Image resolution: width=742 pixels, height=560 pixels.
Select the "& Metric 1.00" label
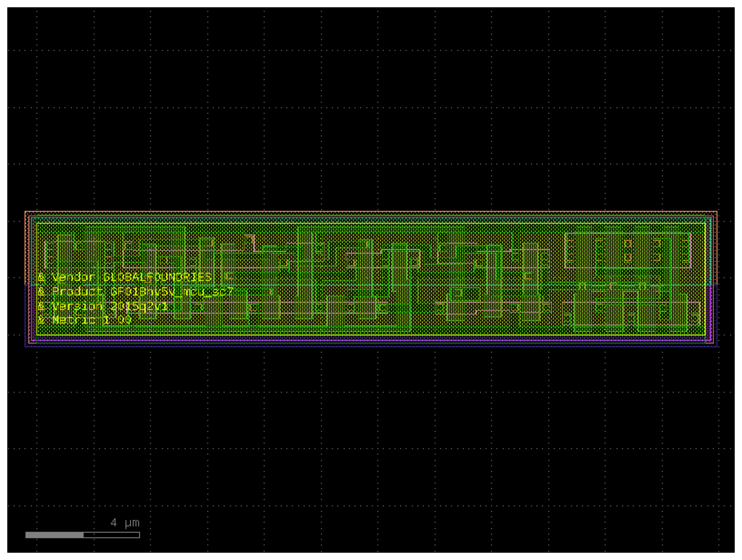tap(85, 320)
